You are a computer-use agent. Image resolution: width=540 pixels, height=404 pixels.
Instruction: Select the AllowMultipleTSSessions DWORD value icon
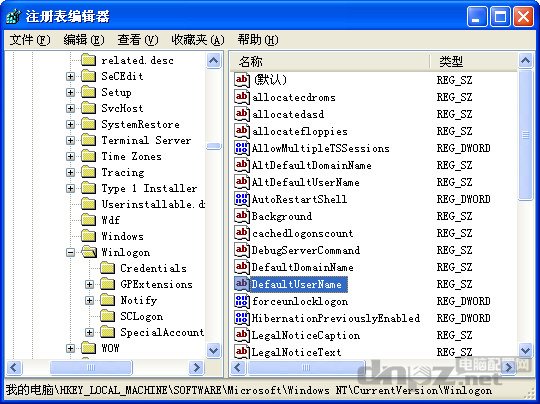coord(242,148)
